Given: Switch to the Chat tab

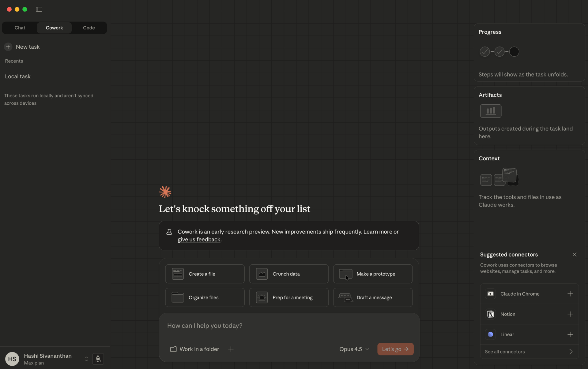Looking at the screenshot, I should click(20, 28).
